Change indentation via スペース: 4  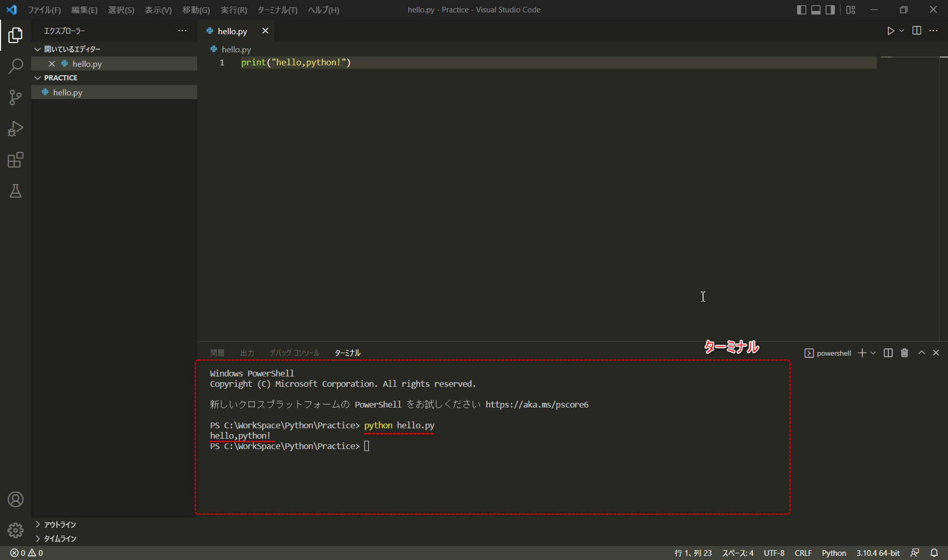pos(738,553)
